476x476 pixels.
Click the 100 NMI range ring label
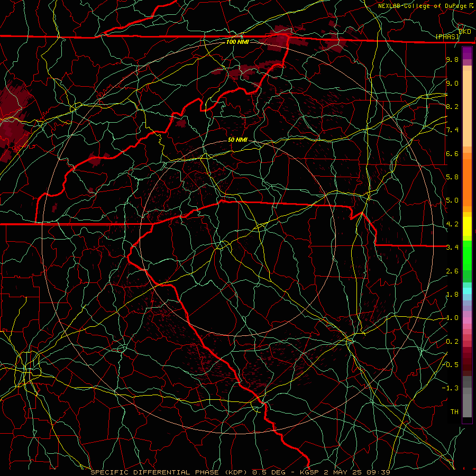click(x=237, y=42)
